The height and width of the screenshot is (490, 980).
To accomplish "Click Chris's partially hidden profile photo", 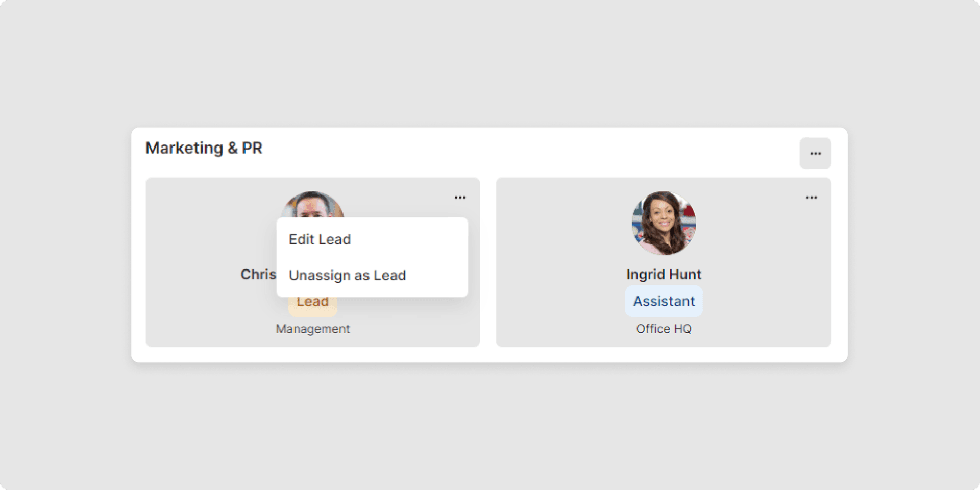I will [x=312, y=205].
